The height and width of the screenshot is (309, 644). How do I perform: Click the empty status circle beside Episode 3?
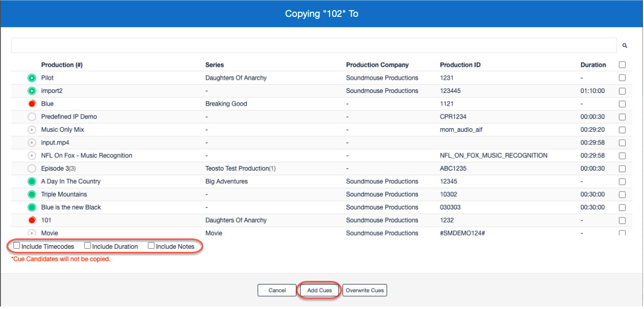pyautogui.click(x=32, y=169)
